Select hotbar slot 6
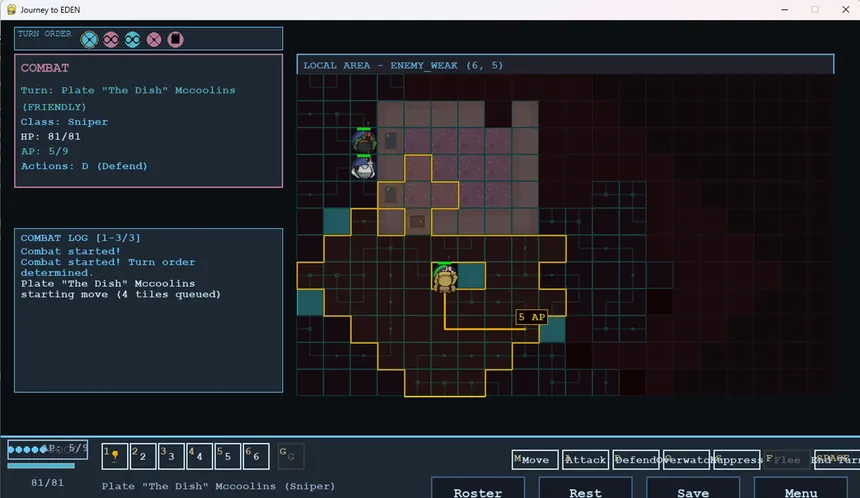This screenshot has width=860, height=498. [256, 456]
